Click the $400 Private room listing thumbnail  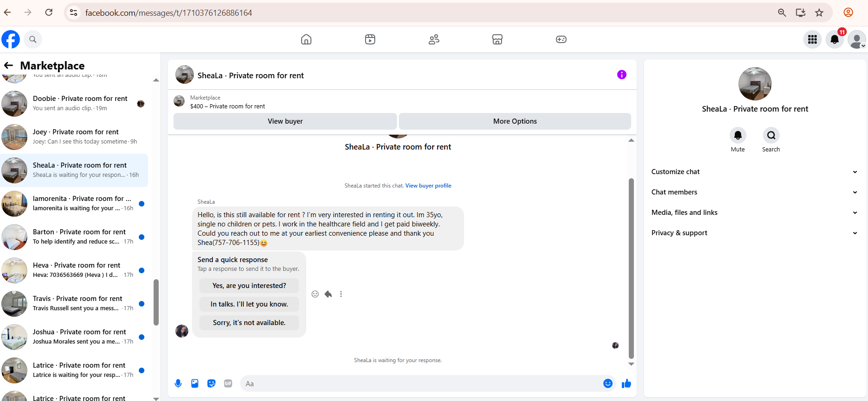[x=179, y=101]
